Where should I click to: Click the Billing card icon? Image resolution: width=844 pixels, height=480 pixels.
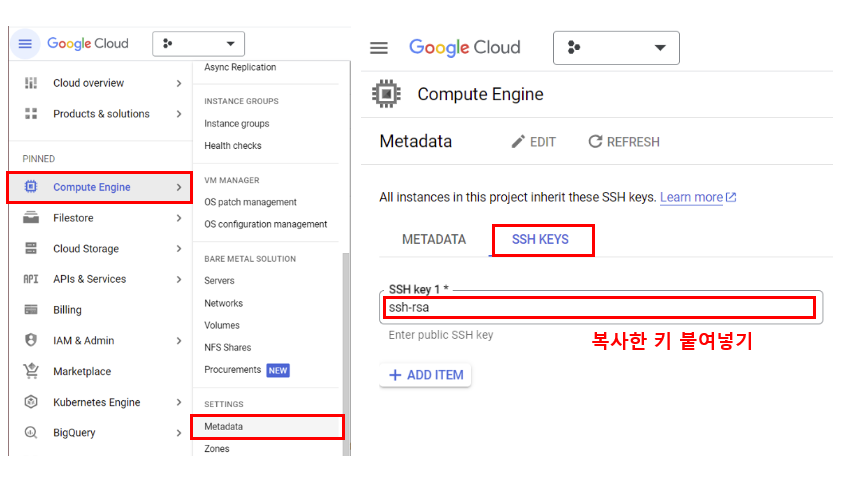coord(31,310)
